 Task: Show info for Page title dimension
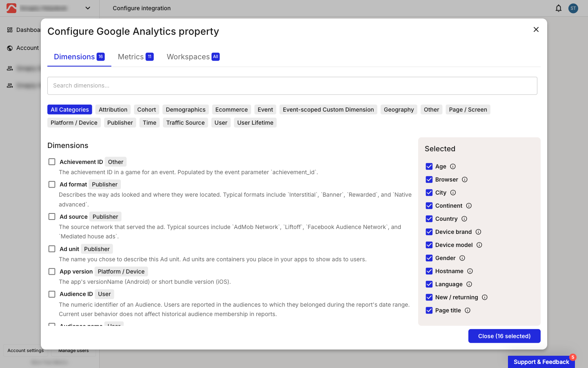468,310
